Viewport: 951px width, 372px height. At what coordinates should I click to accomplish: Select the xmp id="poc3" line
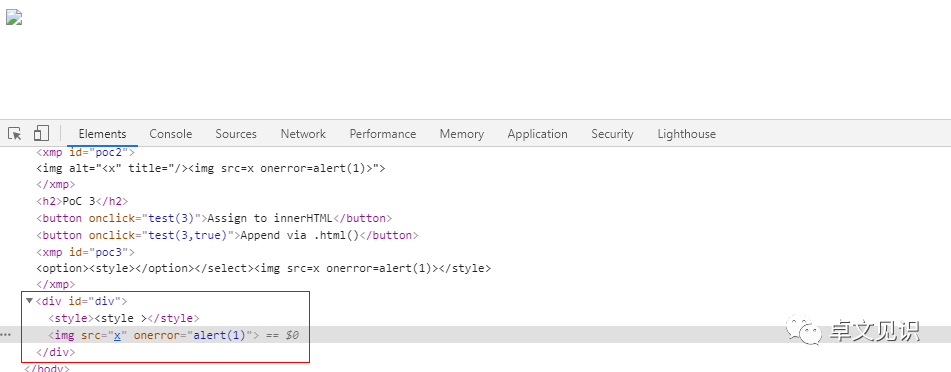85,251
